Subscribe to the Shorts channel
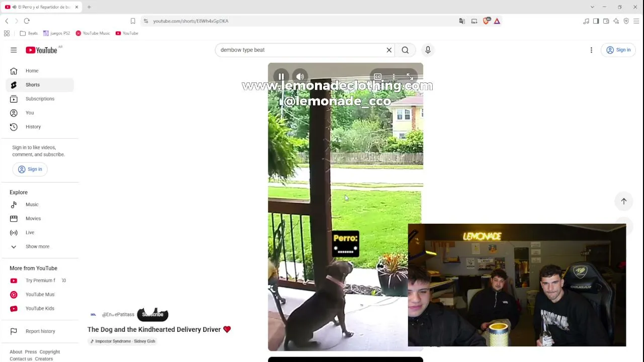 pyautogui.click(x=152, y=315)
